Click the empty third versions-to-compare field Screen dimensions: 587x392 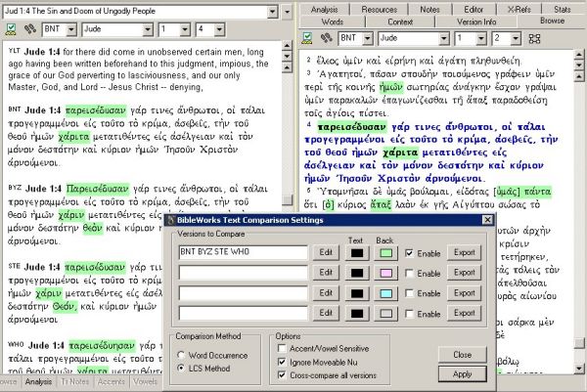tap(243, 293)
